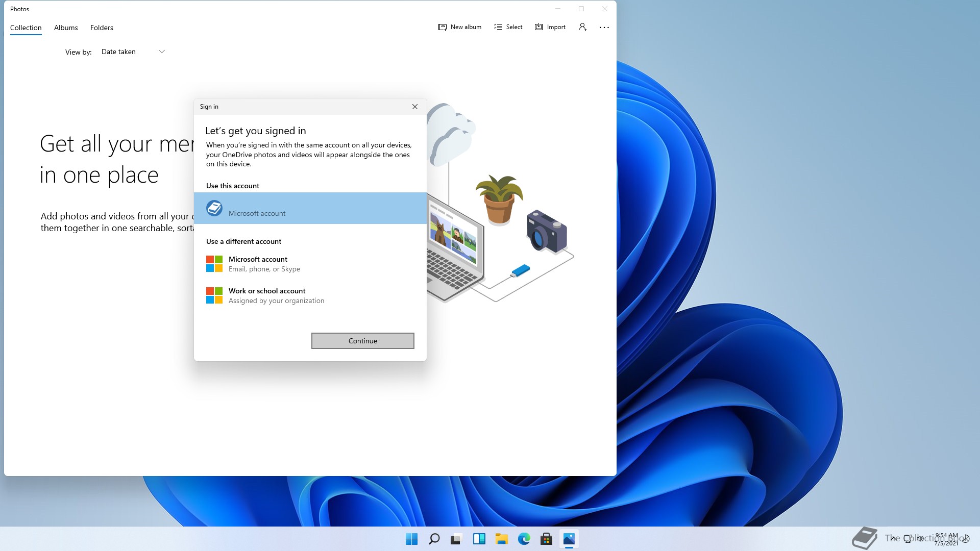The width and height of the screenshot is (980, 551).
Task: Click the Photos app taskbar icon
Action: pos(569,539)
